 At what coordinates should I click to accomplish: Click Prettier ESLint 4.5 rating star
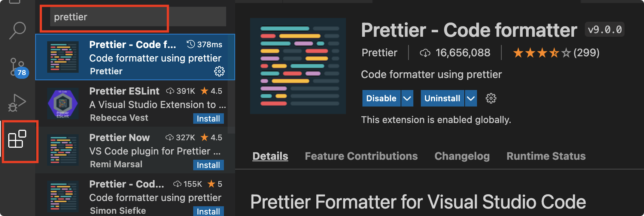tap(204, 91)
